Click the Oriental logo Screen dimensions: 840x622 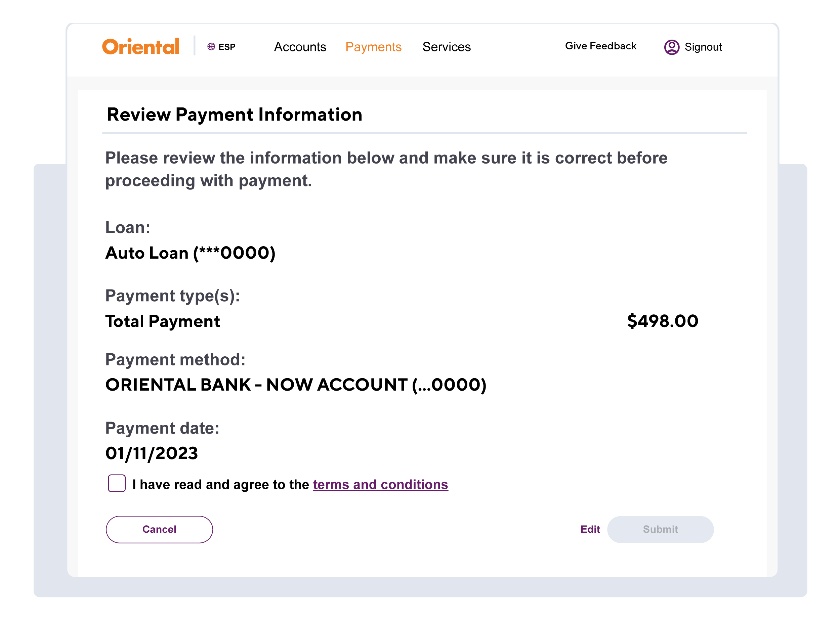pyautogui.click(x=140, y=47)
